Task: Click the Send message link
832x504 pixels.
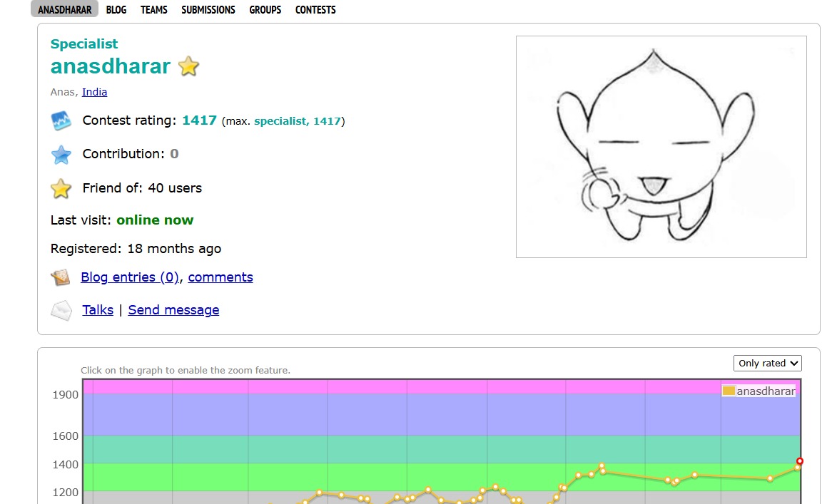Action: (x=173, y=310)
